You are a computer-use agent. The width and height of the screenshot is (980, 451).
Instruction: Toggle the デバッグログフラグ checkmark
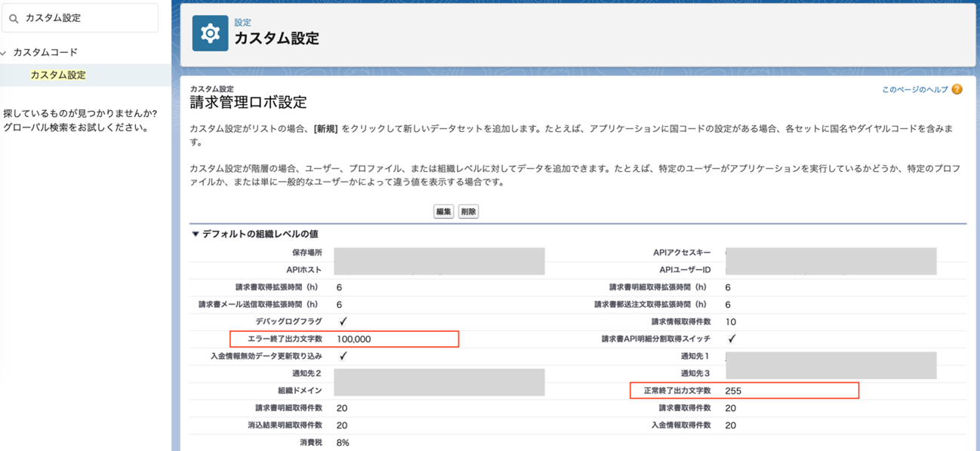click(343, 321)
